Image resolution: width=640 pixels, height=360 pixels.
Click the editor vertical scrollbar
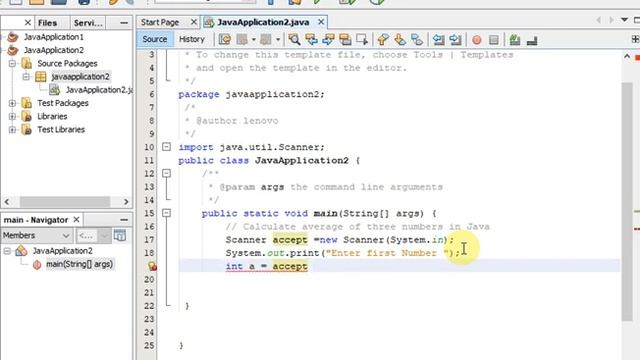coord(627,201)
